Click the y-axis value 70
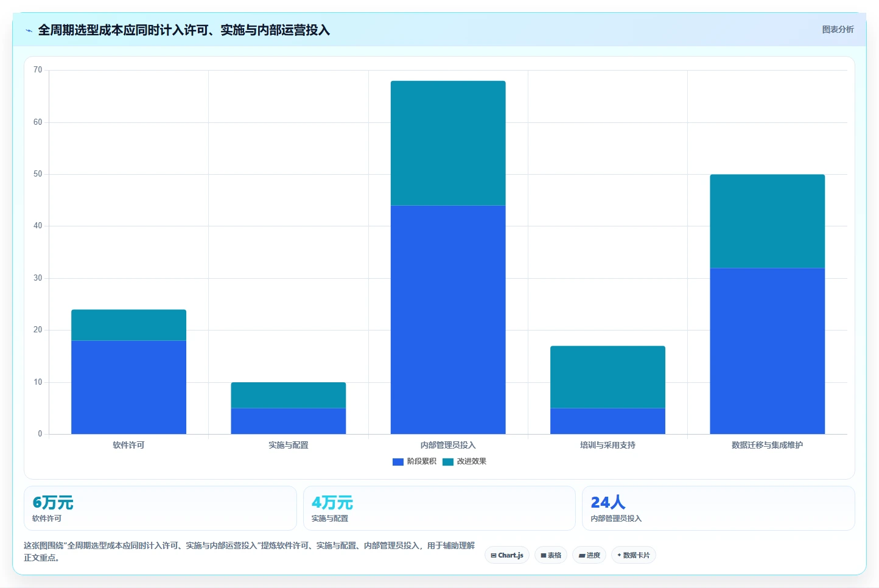879x588 pixels. point(38,70)
